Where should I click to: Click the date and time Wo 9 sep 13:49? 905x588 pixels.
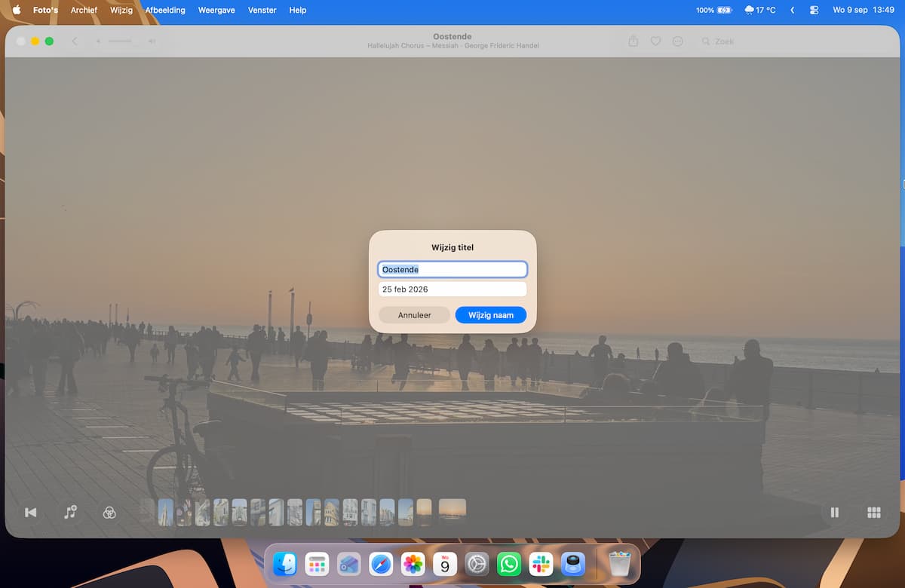[x=864, y=10]
